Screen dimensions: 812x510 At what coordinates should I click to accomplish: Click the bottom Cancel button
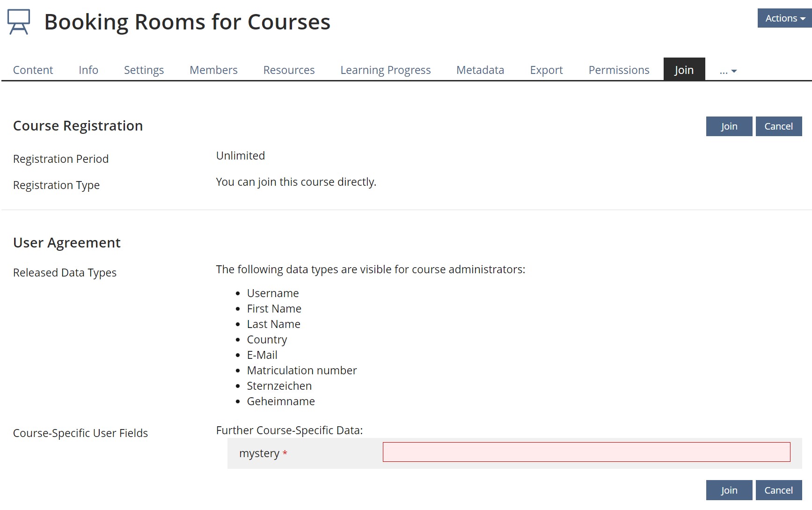778,490
